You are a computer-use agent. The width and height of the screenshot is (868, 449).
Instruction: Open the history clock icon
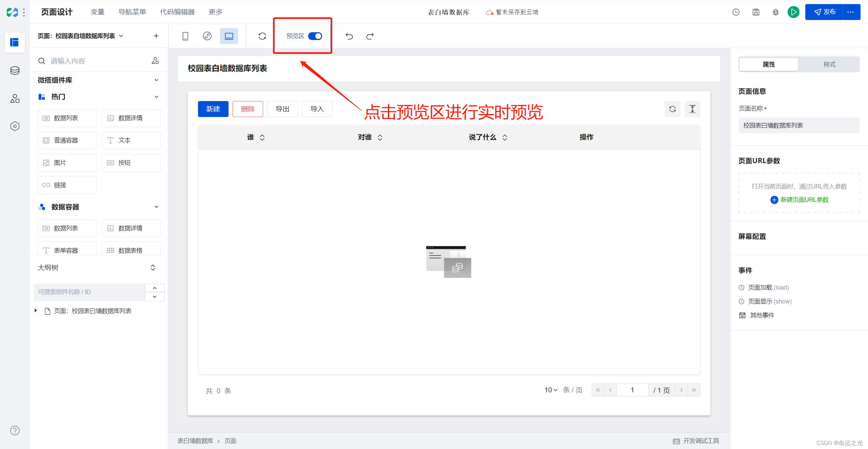[736, 12]
